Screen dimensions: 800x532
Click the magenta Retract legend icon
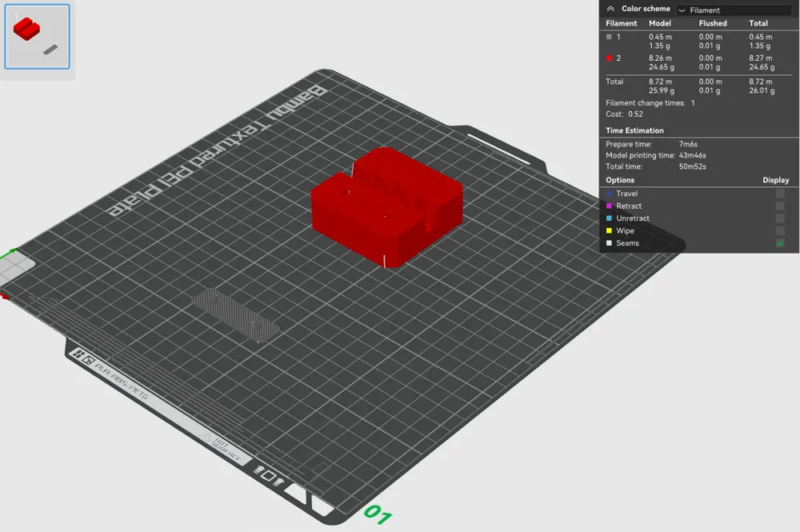[610, 206]
